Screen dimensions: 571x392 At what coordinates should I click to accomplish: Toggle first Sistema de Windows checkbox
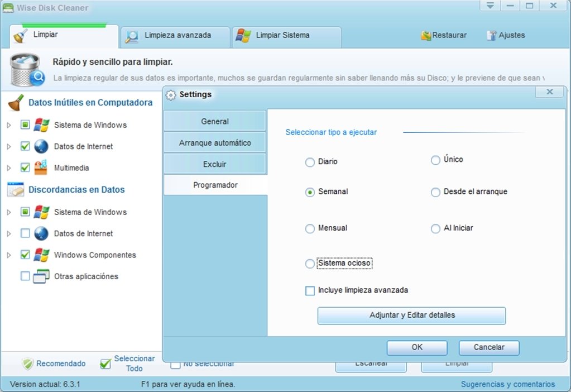(x=25, y=125)
